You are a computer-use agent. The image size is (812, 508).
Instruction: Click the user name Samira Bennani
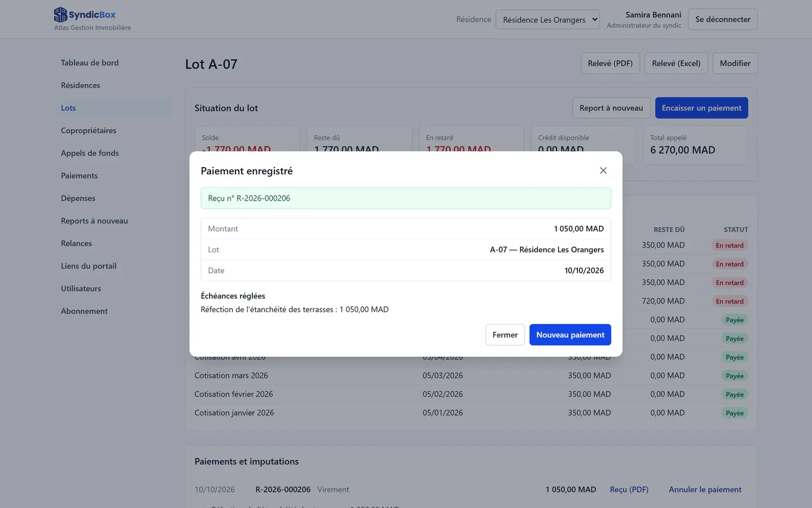tap(653, 15)
